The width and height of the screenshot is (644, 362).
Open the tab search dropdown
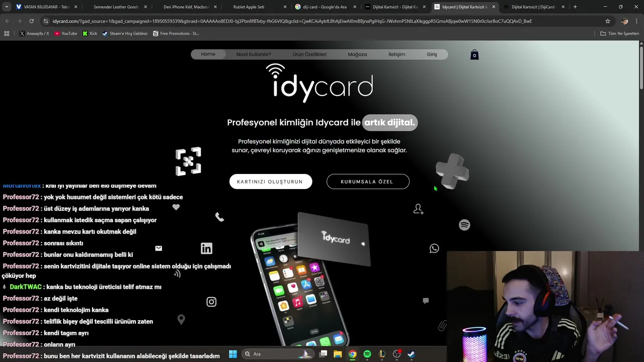[7, 7]
